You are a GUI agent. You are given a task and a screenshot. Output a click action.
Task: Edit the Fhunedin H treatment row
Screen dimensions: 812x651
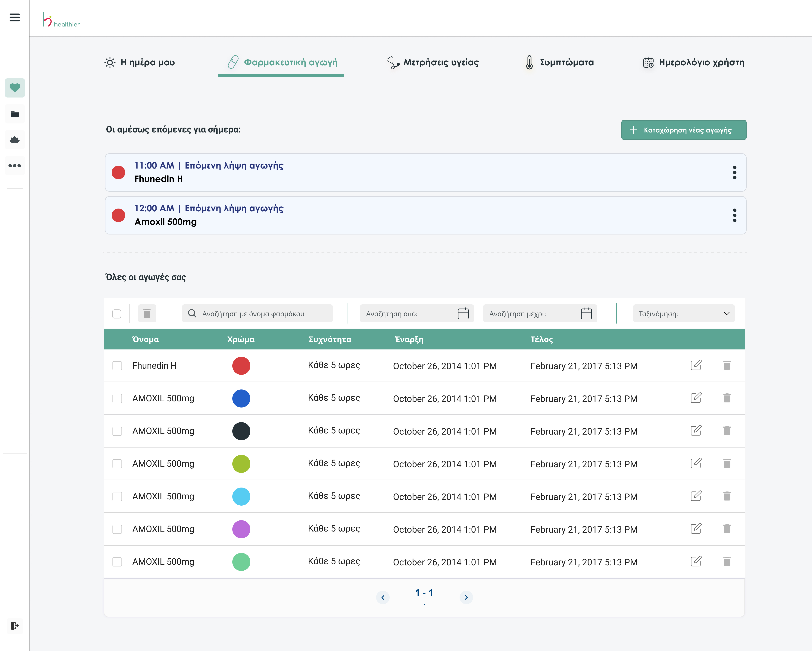[696, 365]
